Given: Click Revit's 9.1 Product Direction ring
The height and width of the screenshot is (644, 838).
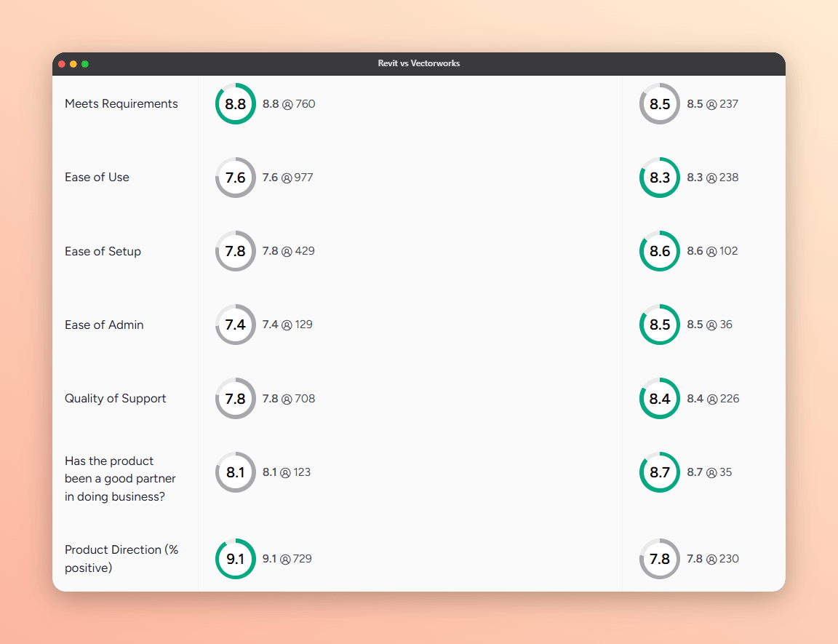Looking at the screenshot, I should point(235,559).
